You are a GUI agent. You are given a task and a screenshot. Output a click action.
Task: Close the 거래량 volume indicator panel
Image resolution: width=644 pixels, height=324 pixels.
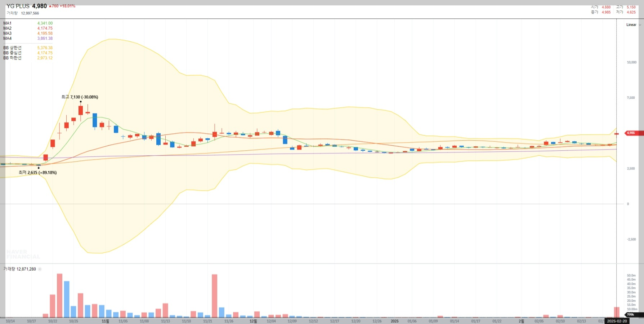point(40,269)
